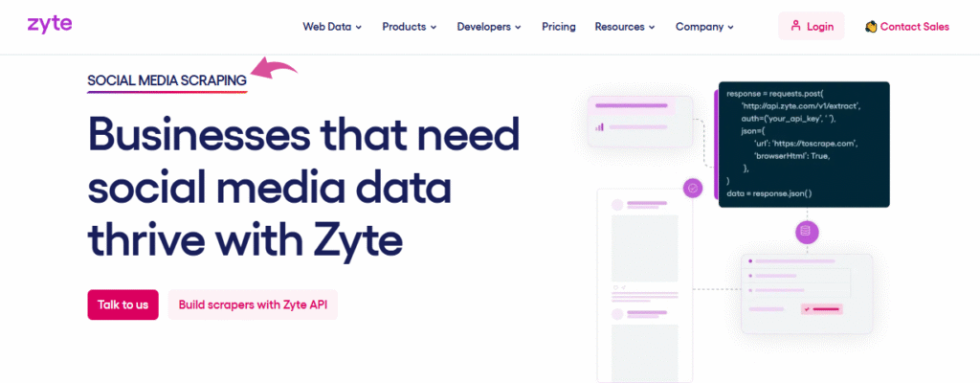Screen dimensions: 980x383
Task: Click the agent icon beside Contact Sales
Action: pos(871,27)
